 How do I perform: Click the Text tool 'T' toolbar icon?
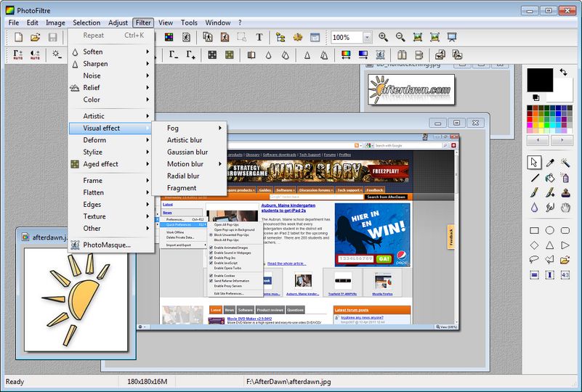click(259, 37)
